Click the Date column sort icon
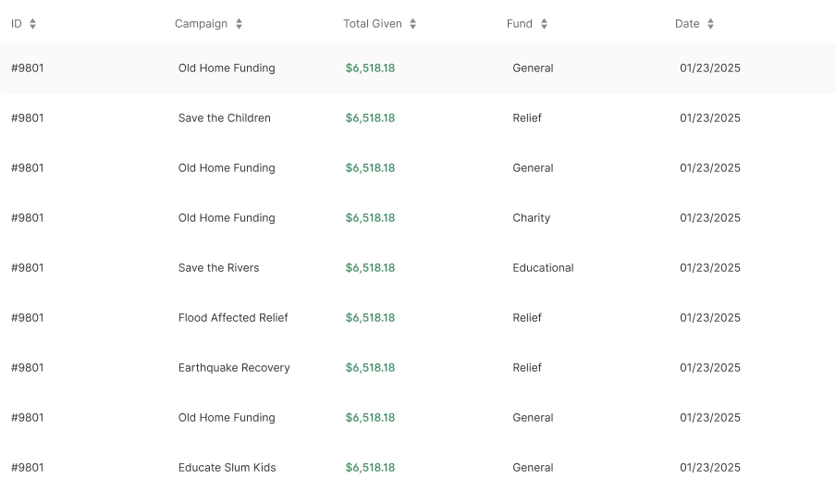 710,23
